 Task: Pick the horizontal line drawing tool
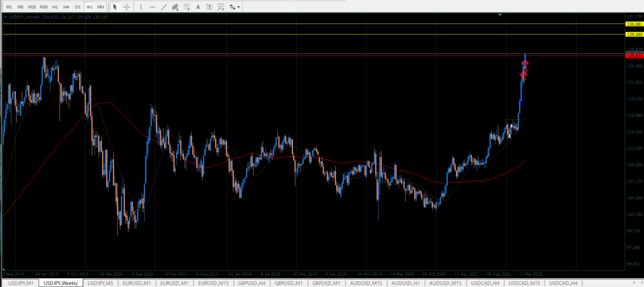[x=153, y=6]
